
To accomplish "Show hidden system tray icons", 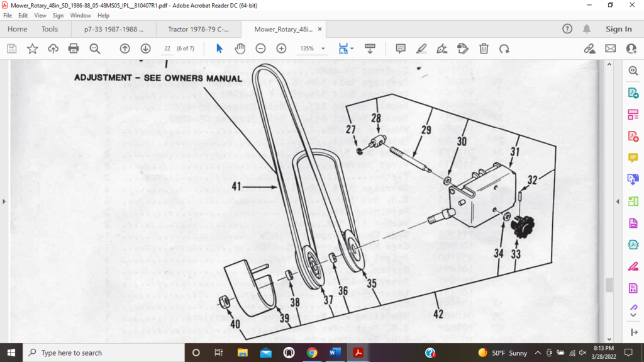I will tap(538, 353).
